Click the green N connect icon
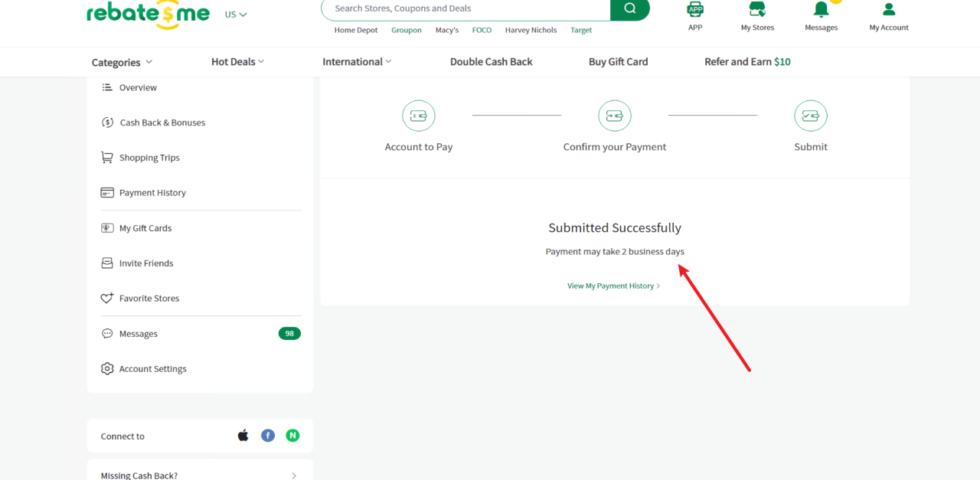Screen dimensions: 980x480 (x=292, y=436)
